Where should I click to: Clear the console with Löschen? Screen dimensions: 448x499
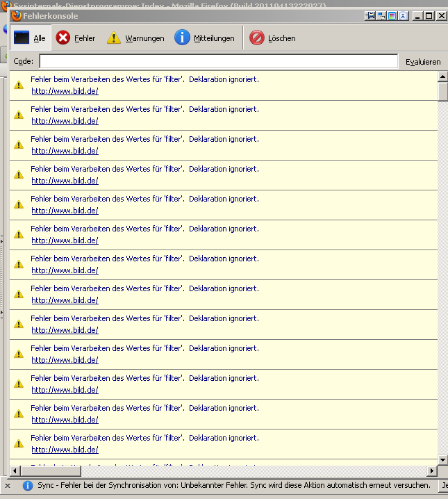[x=272, y=38]
